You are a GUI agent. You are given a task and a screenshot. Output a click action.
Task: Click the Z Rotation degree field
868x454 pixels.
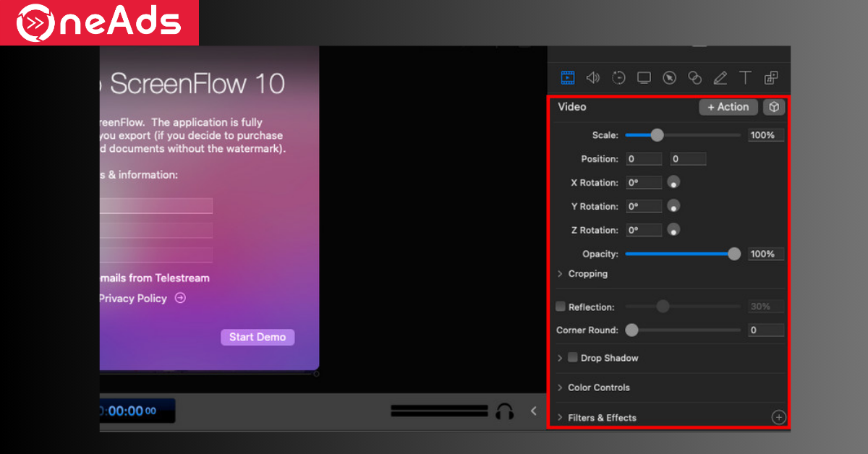(x=644, y=230)
